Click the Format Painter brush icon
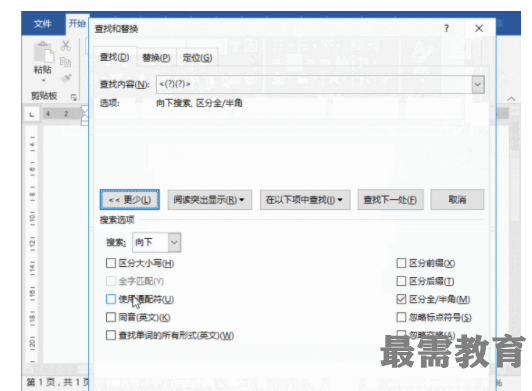The width and height of the screenshot is (532, 391). 66,78
